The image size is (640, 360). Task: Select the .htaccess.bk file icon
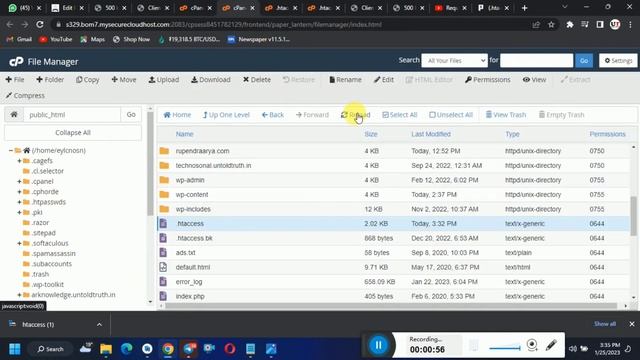click(x=163, y=238)
